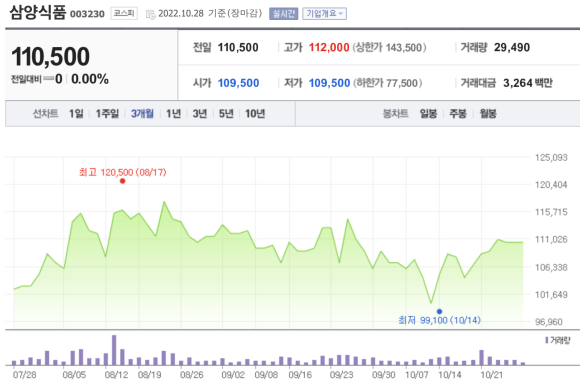Click the 09/16 x-axis date label
580x392 pixels.
[300, 375]
